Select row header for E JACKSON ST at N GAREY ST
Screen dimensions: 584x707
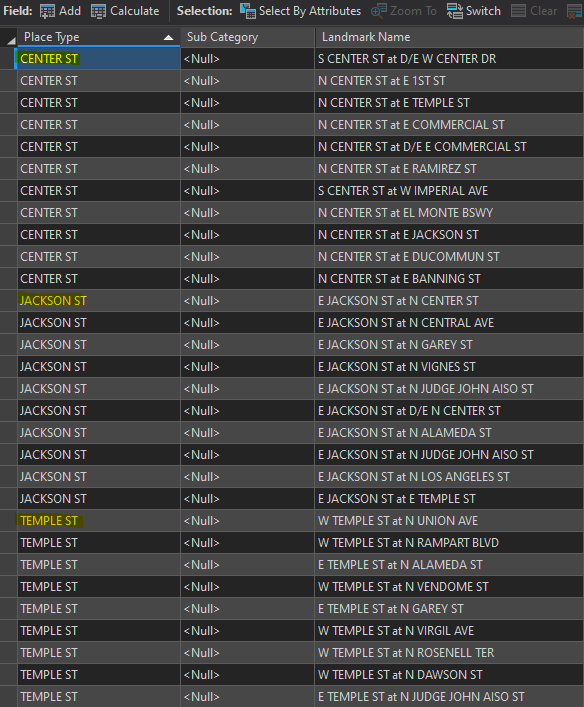pyautogui.click(x=9, y=345)
